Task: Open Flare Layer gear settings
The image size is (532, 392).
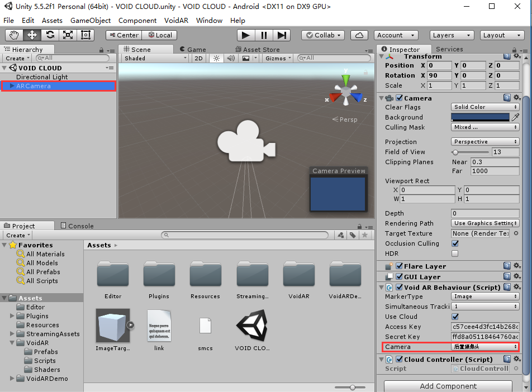Action: 517,265
